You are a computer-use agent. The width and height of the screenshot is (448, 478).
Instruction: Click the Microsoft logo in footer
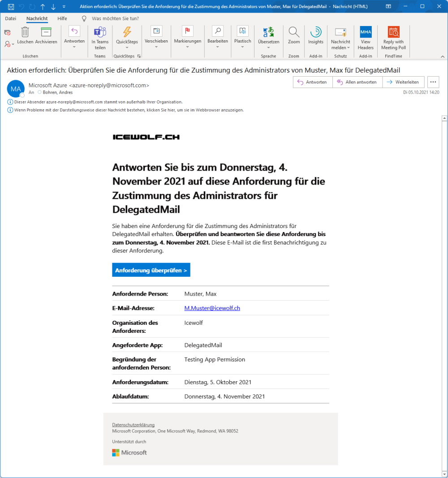click(x=129, y=453)
